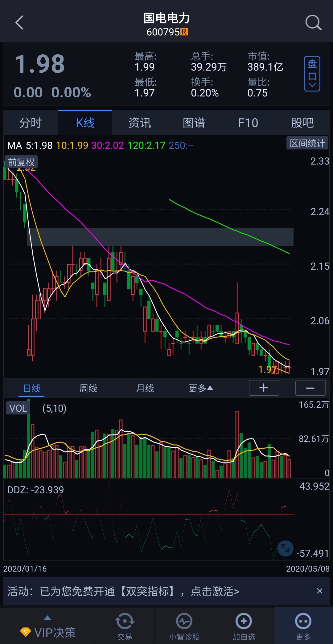The height and width of the screenshot is (644, 333).
Task: Tap the 区间统计 button
Action: (307, 143)
